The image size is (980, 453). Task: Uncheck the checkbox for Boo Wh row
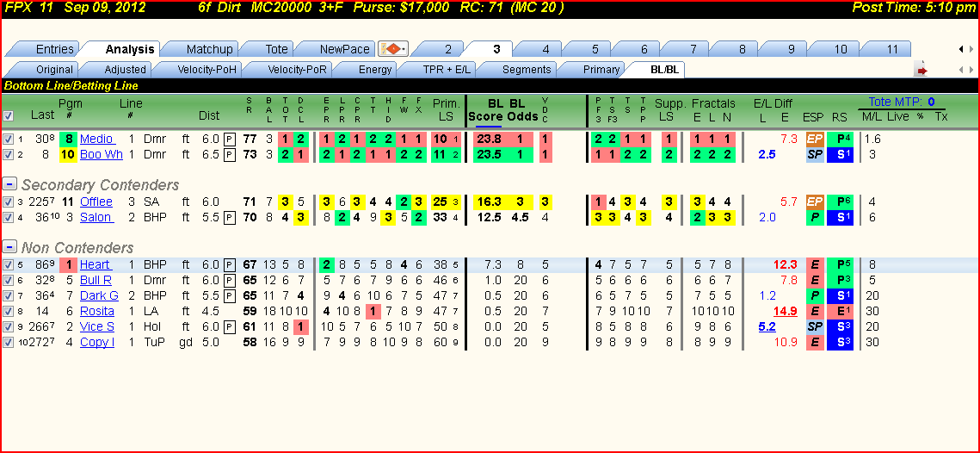coord(8,154)
